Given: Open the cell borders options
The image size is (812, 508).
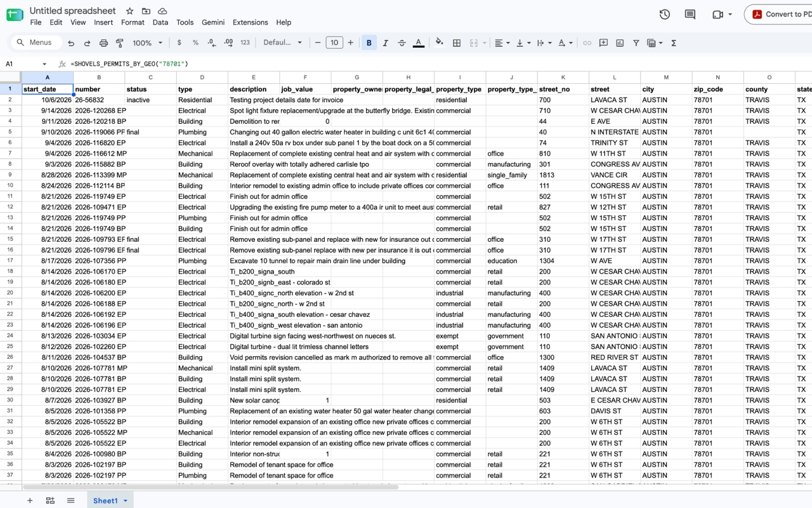Looking at the screenshot, I should 457,43.
